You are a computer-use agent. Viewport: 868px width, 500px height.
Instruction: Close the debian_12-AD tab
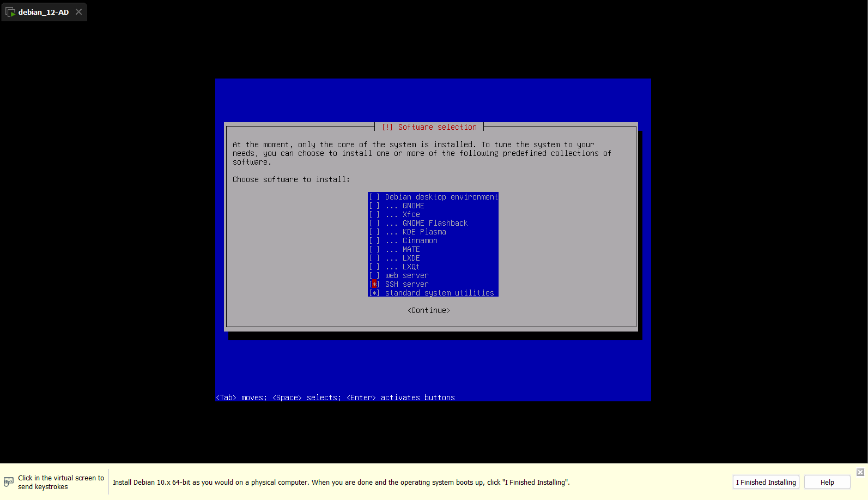[78, 11]
